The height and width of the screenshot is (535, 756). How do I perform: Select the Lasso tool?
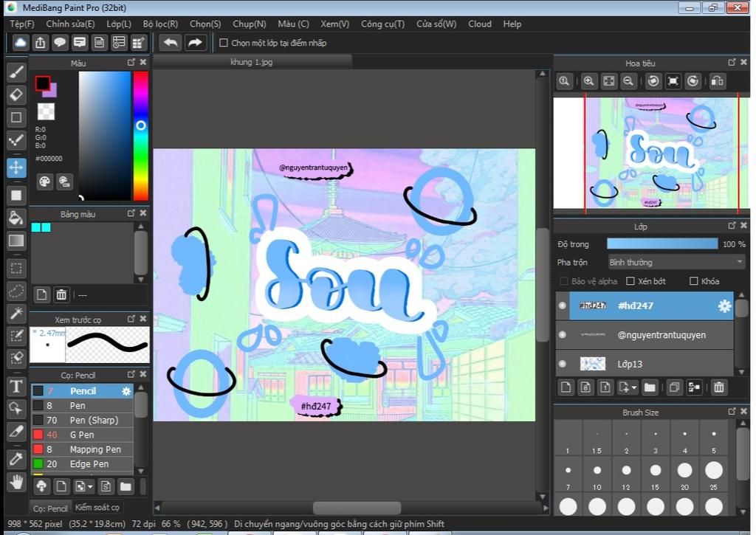click(x=16, y=291)
